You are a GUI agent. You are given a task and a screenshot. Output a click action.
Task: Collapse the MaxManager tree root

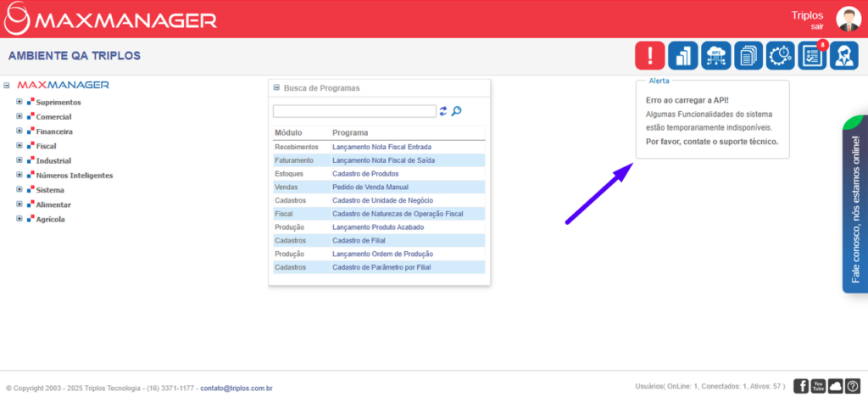[x=7, y=86]
